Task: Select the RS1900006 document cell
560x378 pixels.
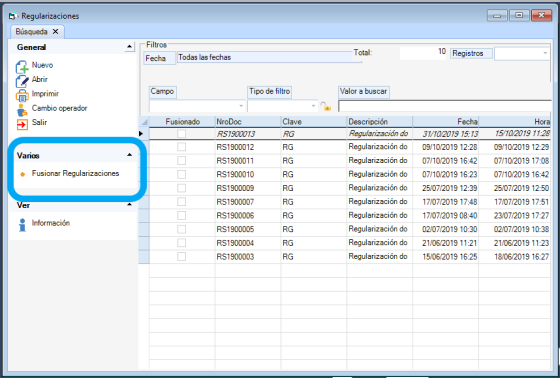Action: (x=248, y=215)
